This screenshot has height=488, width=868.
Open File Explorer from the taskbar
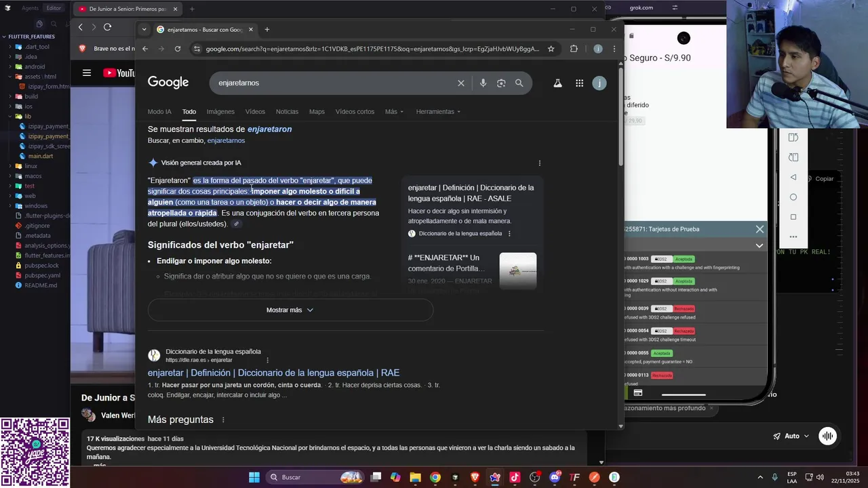(415, 477)
